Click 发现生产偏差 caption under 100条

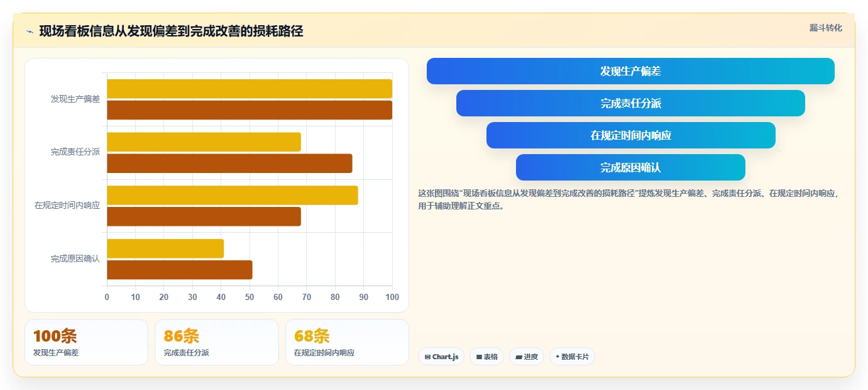click(56, 353)
